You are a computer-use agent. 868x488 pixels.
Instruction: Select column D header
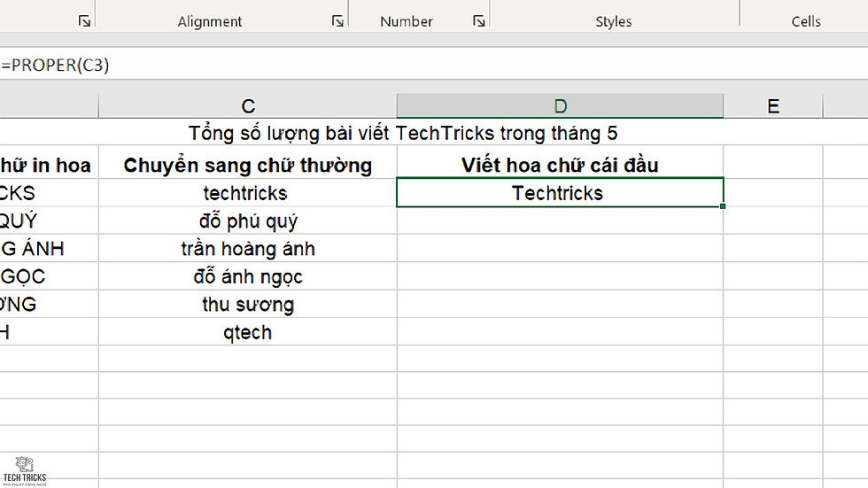560,105
